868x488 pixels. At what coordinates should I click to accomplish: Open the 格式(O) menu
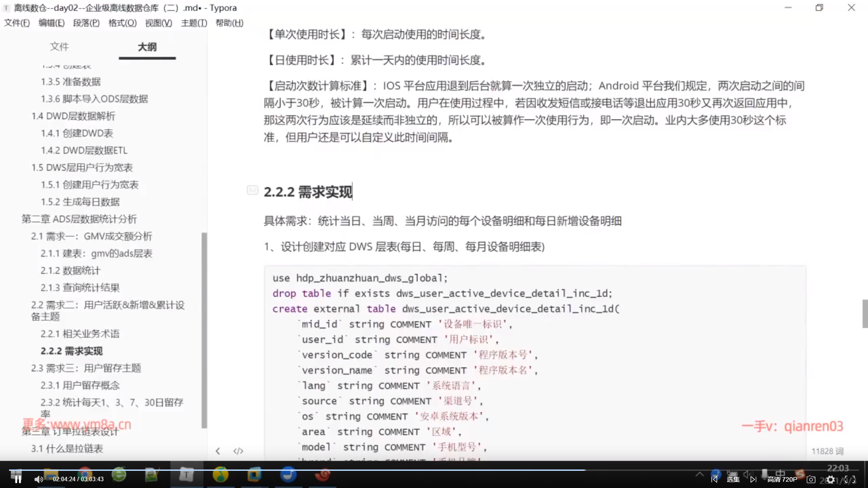click(122, 23)
